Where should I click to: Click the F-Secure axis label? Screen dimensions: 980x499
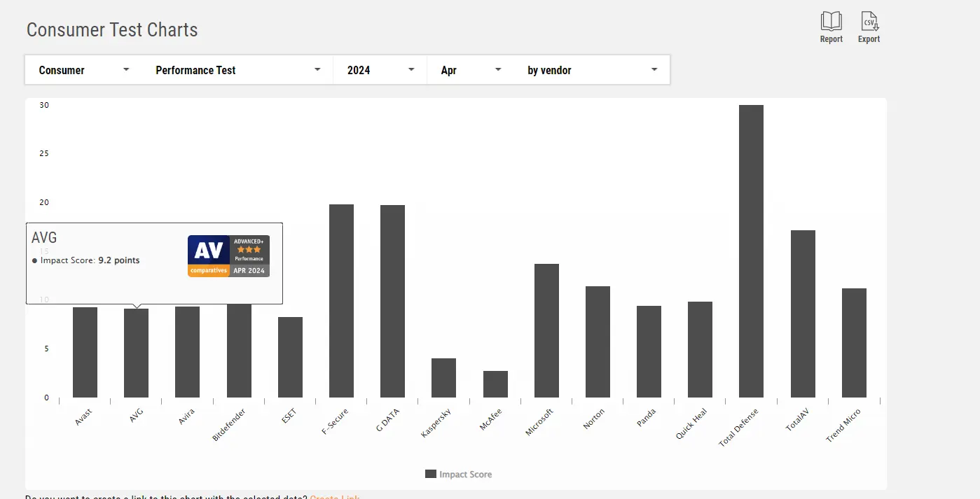[x=335, y=422]
